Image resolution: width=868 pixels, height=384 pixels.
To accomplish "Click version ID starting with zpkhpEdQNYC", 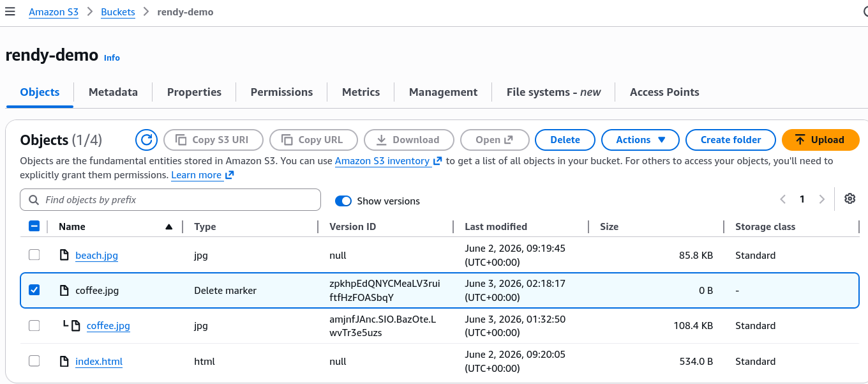I will 385,290.
